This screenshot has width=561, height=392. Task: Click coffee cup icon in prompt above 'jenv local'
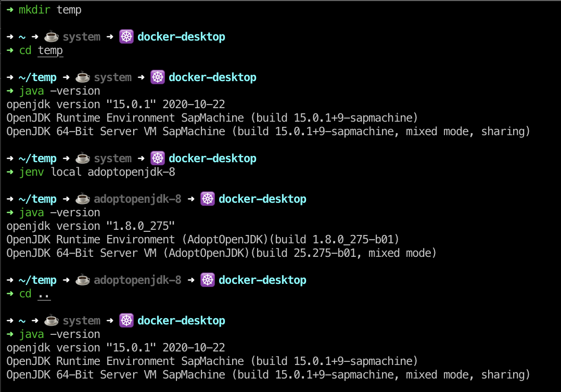[x=82, y=158]
